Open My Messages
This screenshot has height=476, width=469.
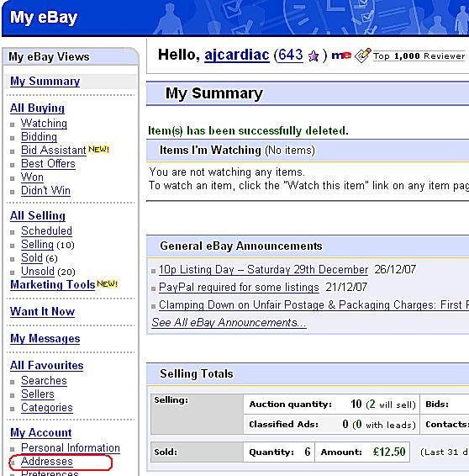point(45,339)
